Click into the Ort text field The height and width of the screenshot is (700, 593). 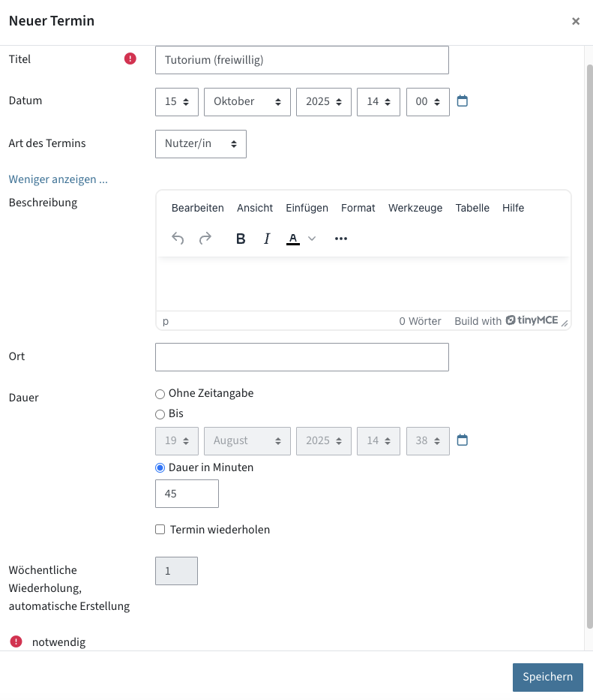pyautogui.click(x=302, y=357)
